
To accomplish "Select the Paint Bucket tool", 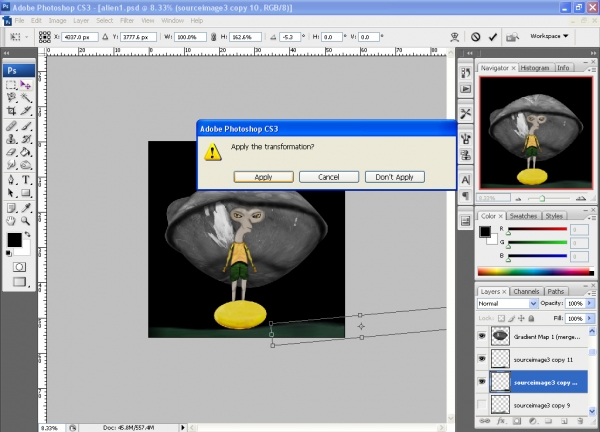I will 26,152.
